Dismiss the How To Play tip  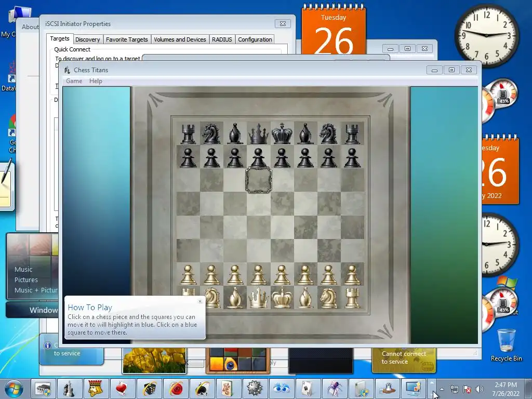click(x=200, y=301)
